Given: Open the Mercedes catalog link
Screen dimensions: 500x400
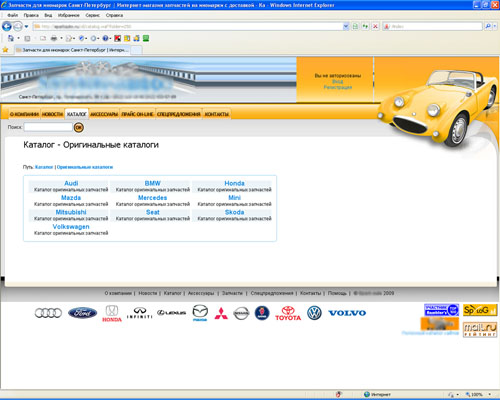Looking at the screenshot, I should tap(152, 198).
